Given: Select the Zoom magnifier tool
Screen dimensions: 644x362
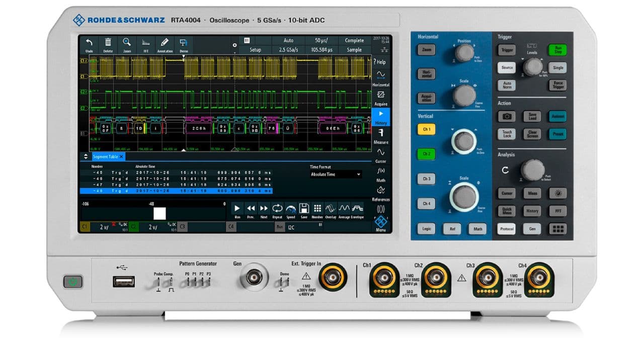Looking at the screenshot, I should 127,45.
